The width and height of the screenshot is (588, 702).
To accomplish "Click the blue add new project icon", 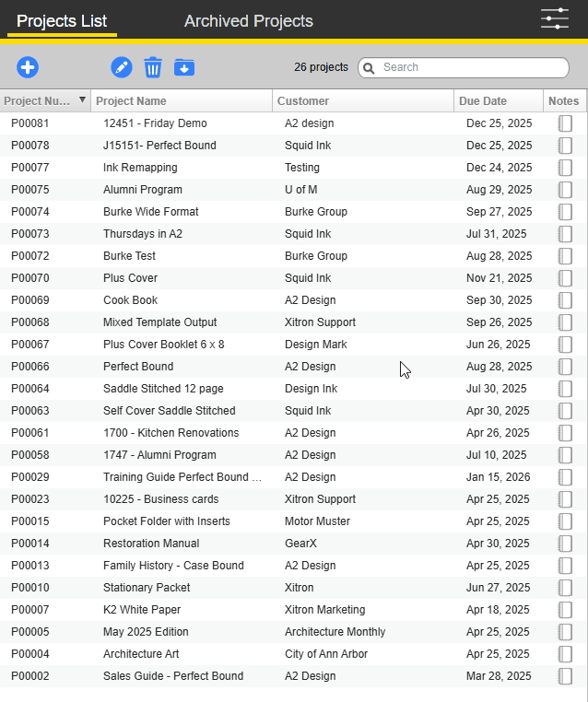I will pos(28,67).
